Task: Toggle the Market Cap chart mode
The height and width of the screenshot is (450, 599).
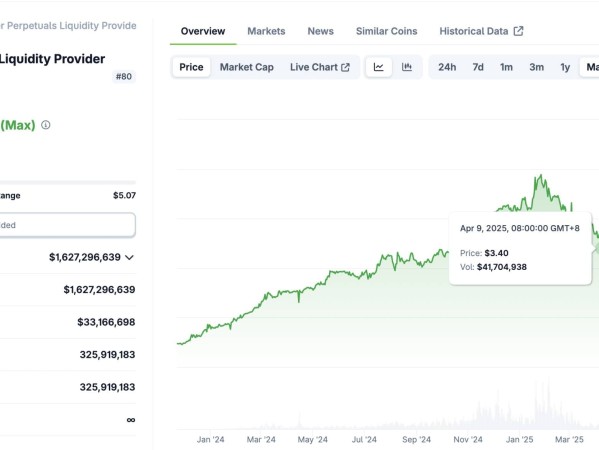Action: tap(247, 67)
